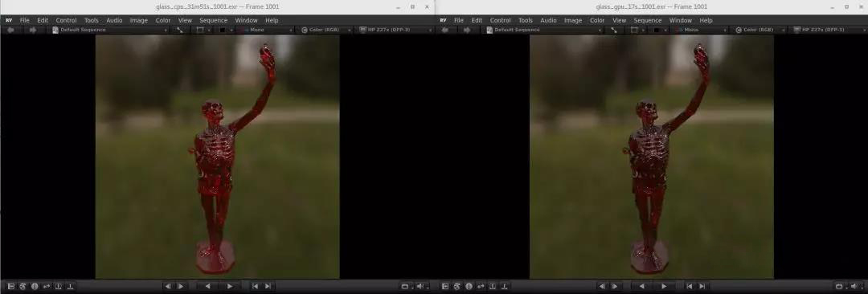868x294 pixels.
Task: Toggle audio mute speaker in right GPU window
Action: 854,286
